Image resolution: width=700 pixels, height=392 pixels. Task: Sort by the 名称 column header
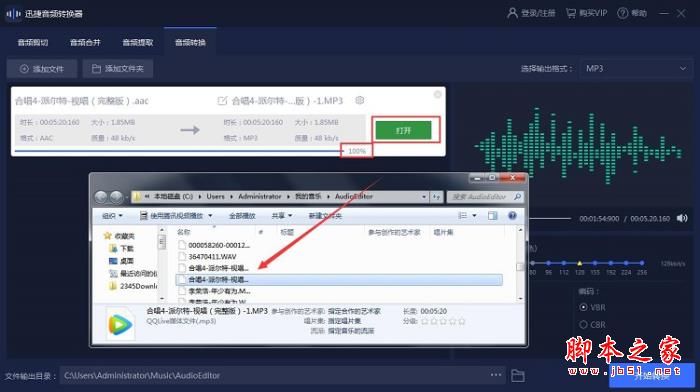183,232
